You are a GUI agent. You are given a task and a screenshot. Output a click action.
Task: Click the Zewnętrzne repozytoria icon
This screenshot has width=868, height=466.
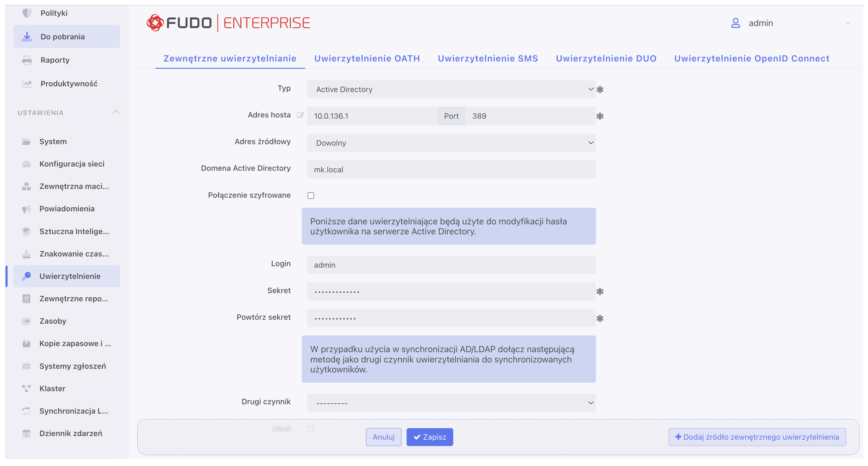point(26,299)
